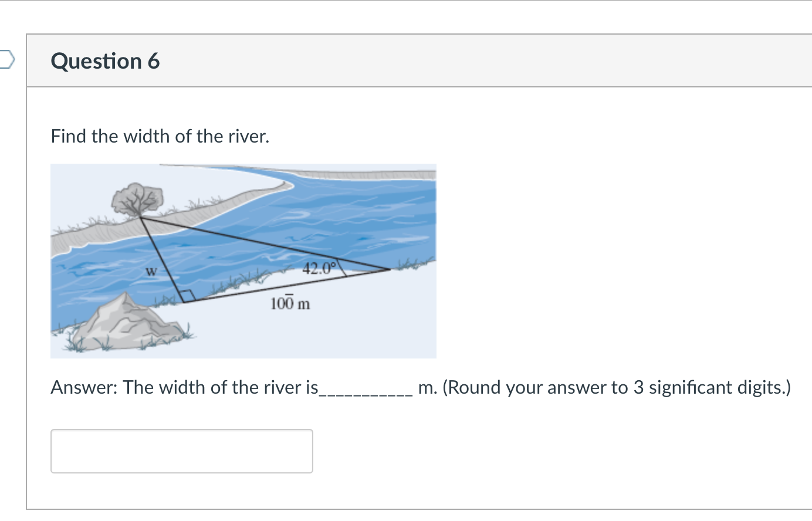Click the w width label in the diagram
812x521 pixels.
point(150,271)
